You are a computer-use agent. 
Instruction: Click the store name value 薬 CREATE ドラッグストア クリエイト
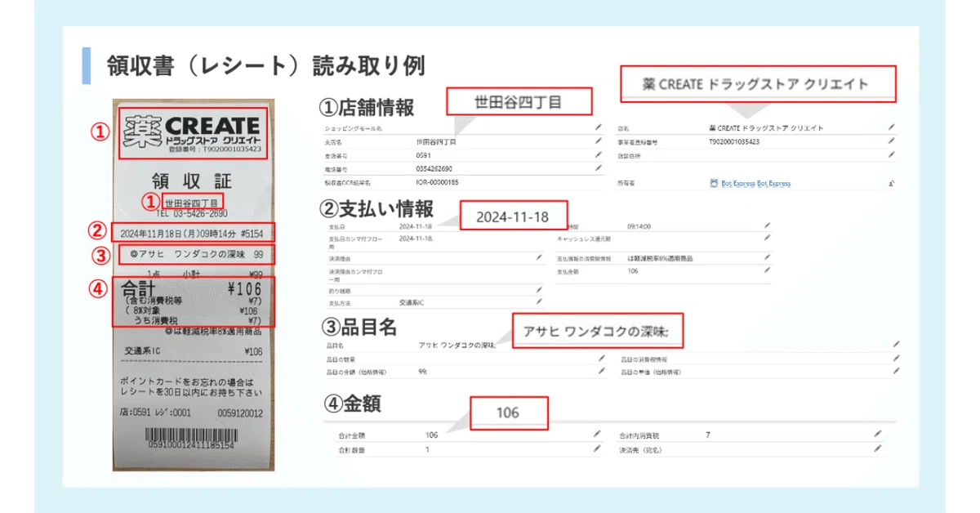767,127
